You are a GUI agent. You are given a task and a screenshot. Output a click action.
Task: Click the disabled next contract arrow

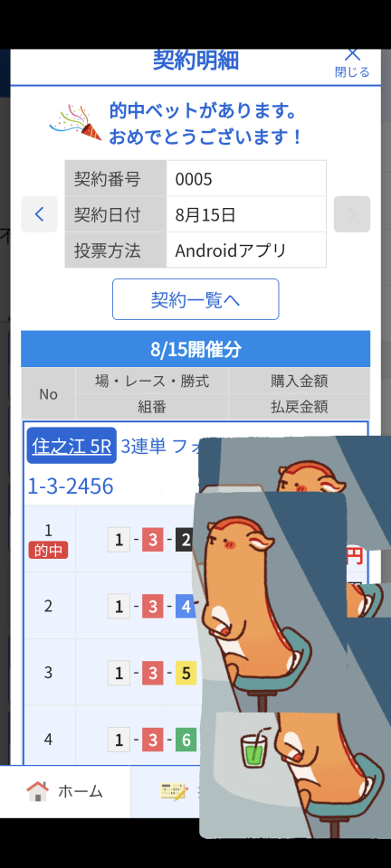[352, 214]
